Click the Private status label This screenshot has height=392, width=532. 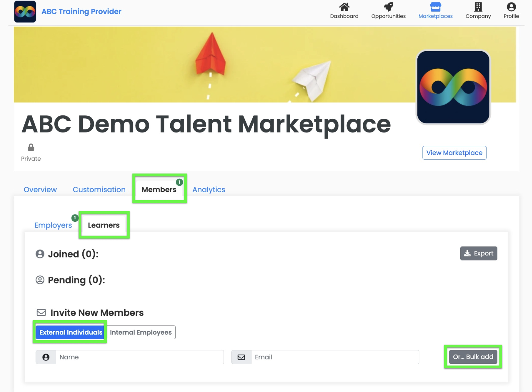pos(31,159)
